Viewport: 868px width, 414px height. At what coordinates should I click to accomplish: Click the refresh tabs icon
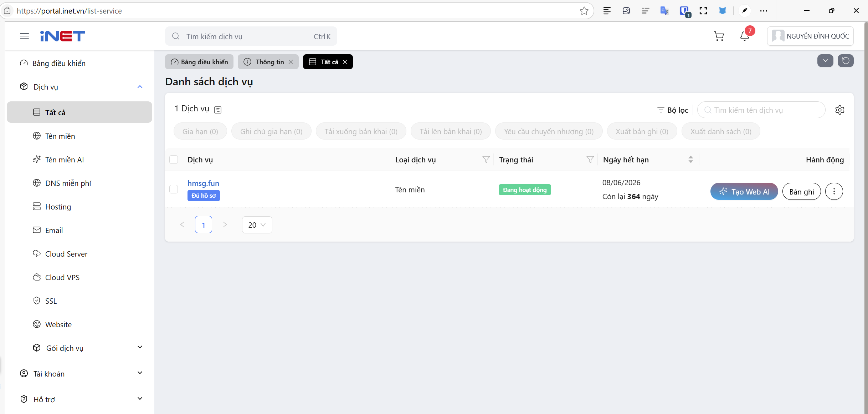846,61
